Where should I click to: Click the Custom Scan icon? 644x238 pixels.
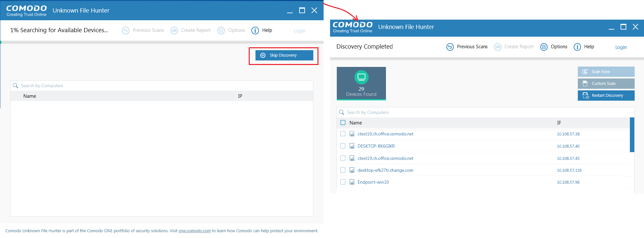tap(585, 84)
